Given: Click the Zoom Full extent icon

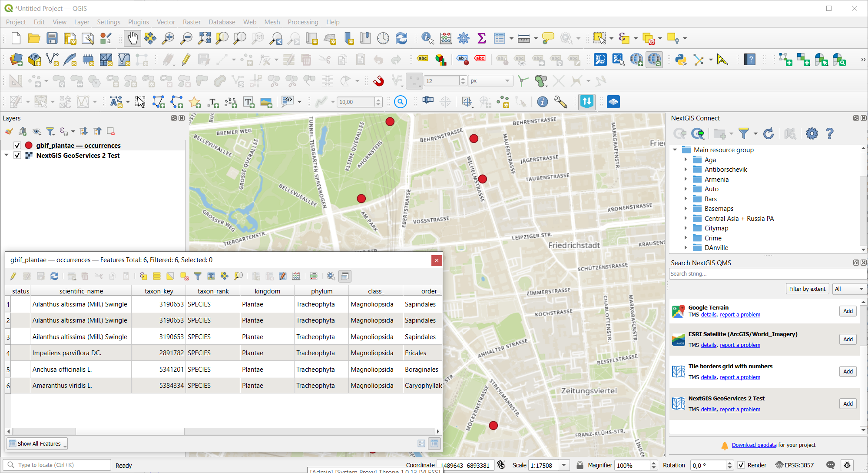Looking at the screenshot, I should pyautogui.click(x=204, y=38).
